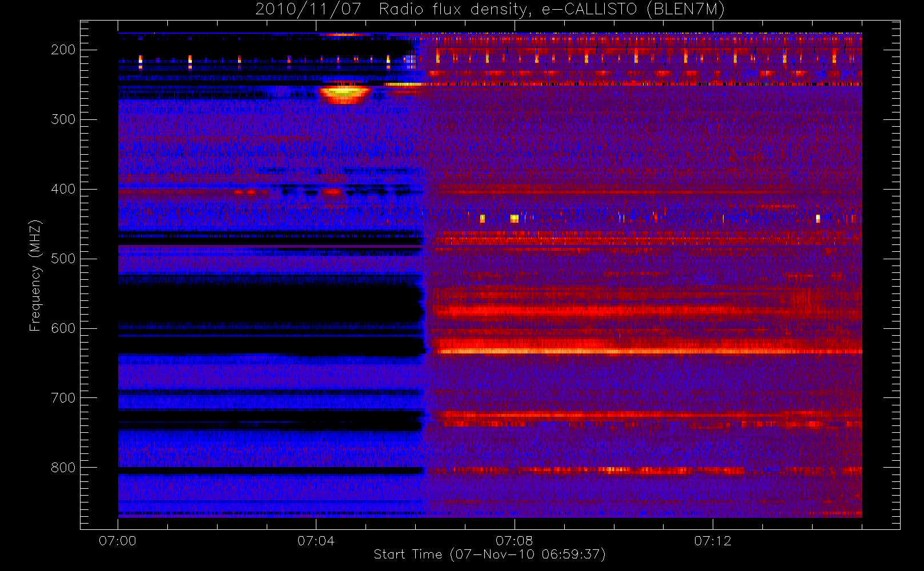This screenshot has width=924, height=571.
Task: Click the 400 frequency tick label
Action: [63, 189]
